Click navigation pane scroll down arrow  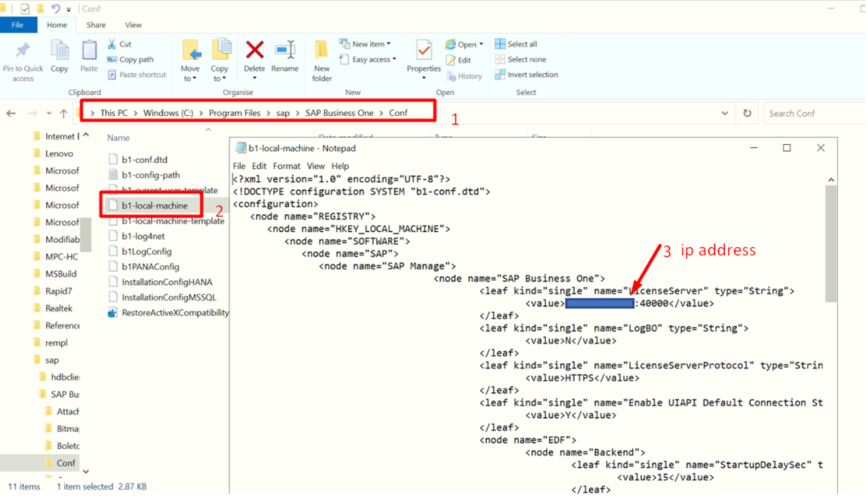86,472
